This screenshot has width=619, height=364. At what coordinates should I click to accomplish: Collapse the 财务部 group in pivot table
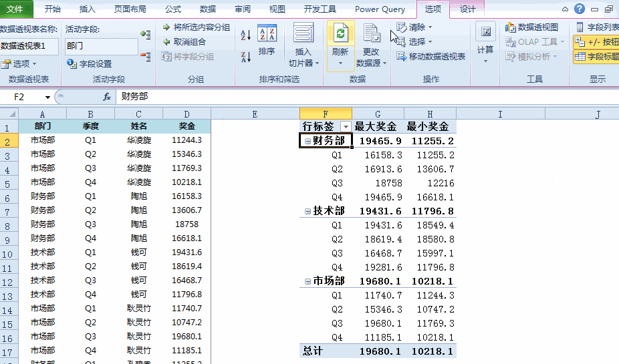(307, 141)
